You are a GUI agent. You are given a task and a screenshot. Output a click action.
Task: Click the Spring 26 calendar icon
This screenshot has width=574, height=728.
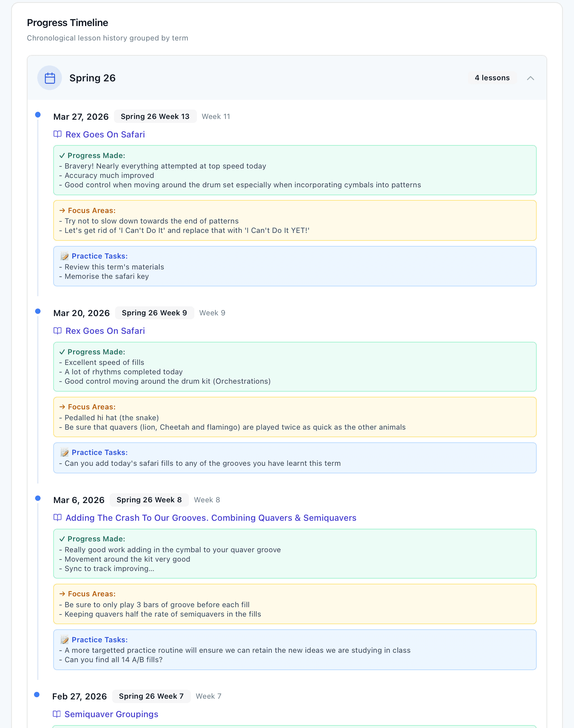click(50, 78)
